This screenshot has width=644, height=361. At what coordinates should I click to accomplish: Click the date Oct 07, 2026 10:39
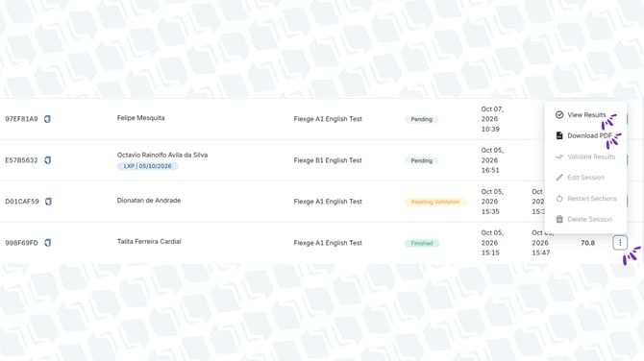(x=492, y=119)
